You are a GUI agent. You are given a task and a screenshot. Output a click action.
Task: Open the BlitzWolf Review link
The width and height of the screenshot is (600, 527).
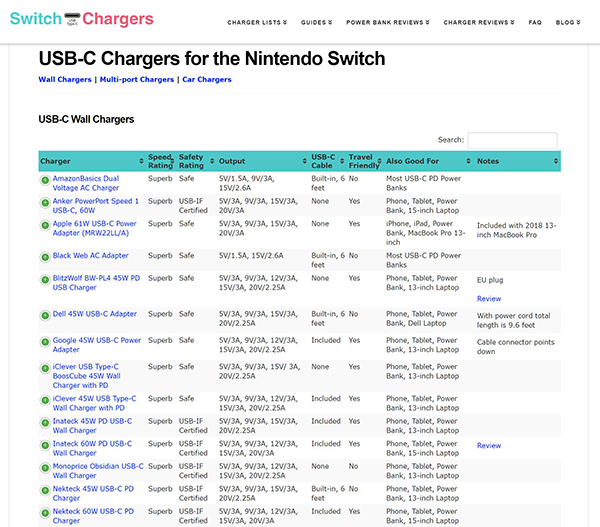tap(489, 299)
